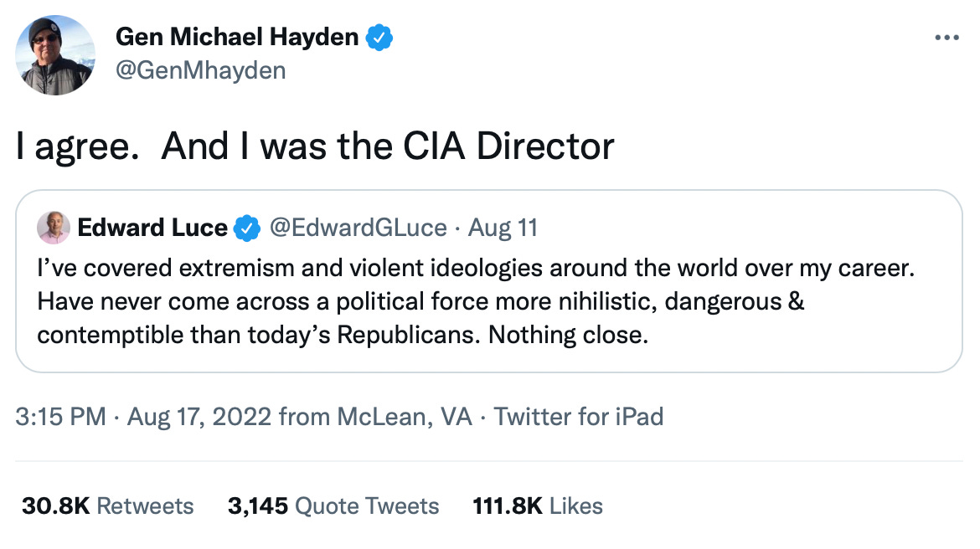View the 111.8K Likes list
This screenshot has height=549, width=980.
[x=538, y=506]
